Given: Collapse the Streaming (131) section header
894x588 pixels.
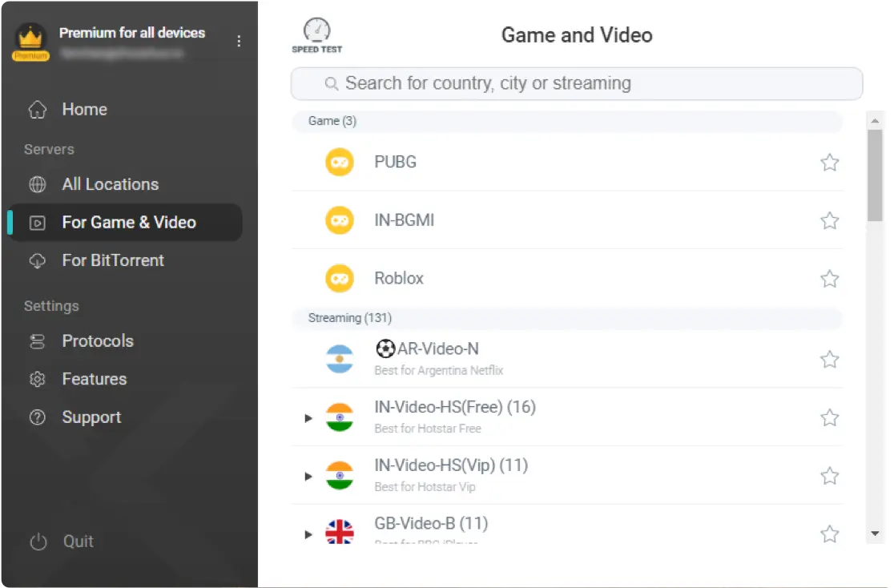Looking at the screenshot, I should [567, 318].
